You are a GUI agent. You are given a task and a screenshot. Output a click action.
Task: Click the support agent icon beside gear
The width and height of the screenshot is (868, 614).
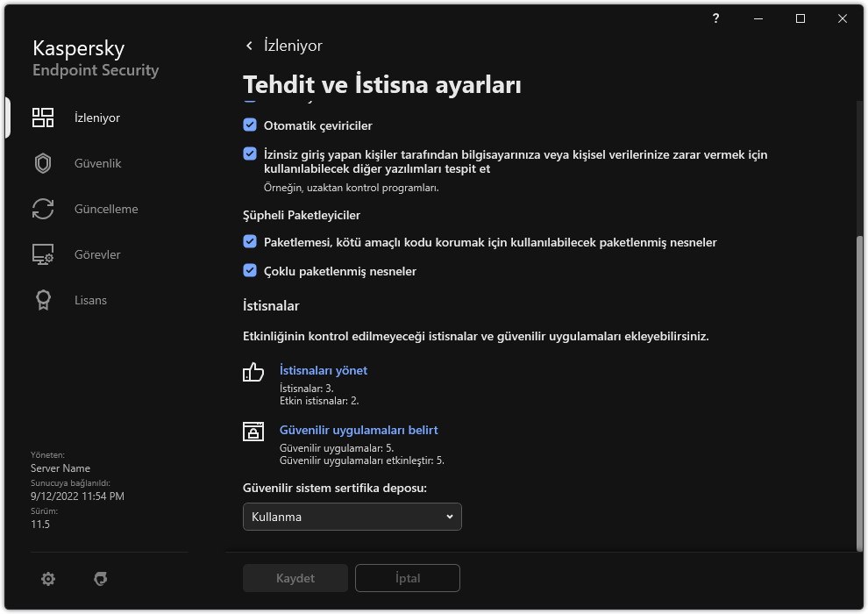100,579
